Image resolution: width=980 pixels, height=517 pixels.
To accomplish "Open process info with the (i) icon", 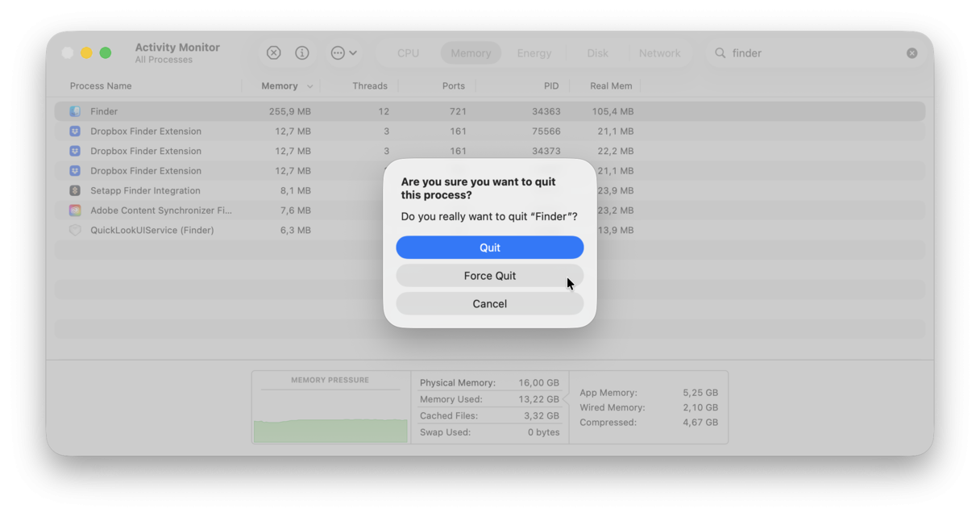I will (302, 52).
